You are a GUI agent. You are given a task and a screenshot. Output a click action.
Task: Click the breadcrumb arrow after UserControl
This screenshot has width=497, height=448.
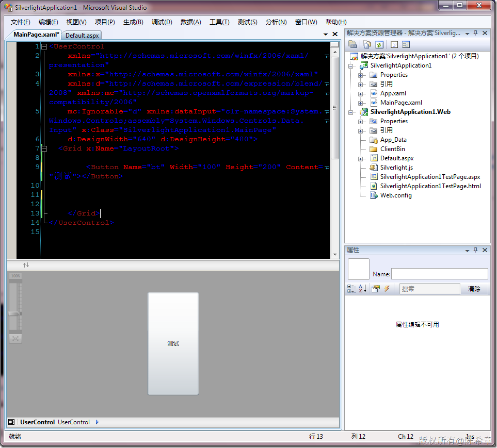[x=97, y=422]
